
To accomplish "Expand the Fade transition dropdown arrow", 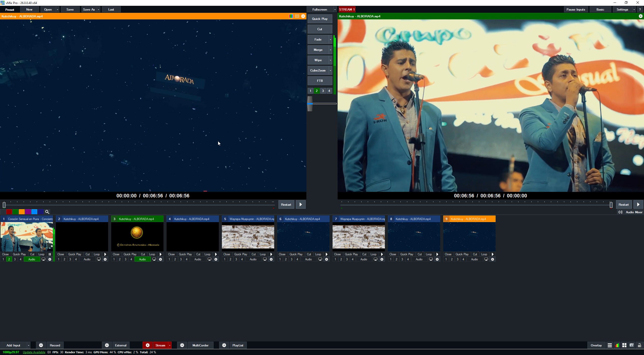I will 330,39.
